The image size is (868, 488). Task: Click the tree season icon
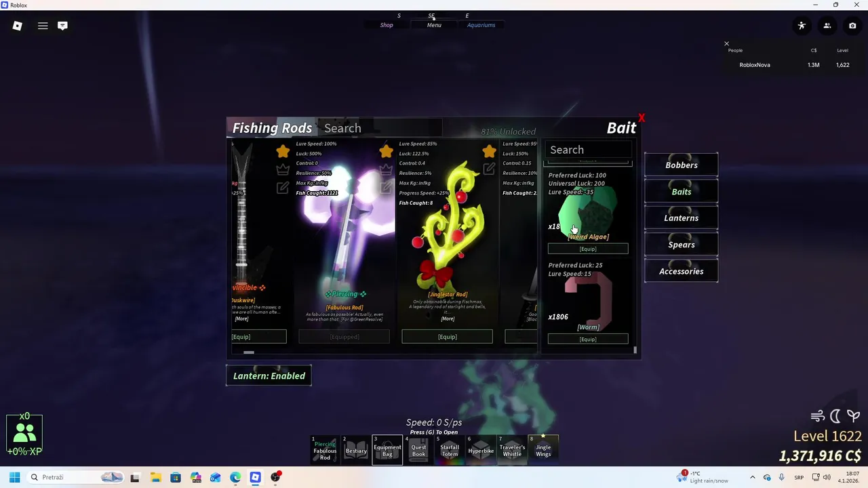pos(853,416)
